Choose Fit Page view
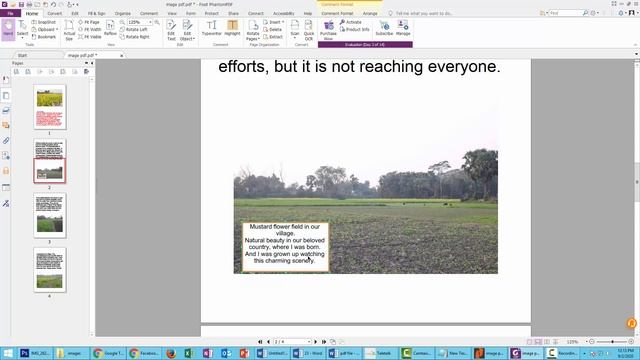 point(89,22)
